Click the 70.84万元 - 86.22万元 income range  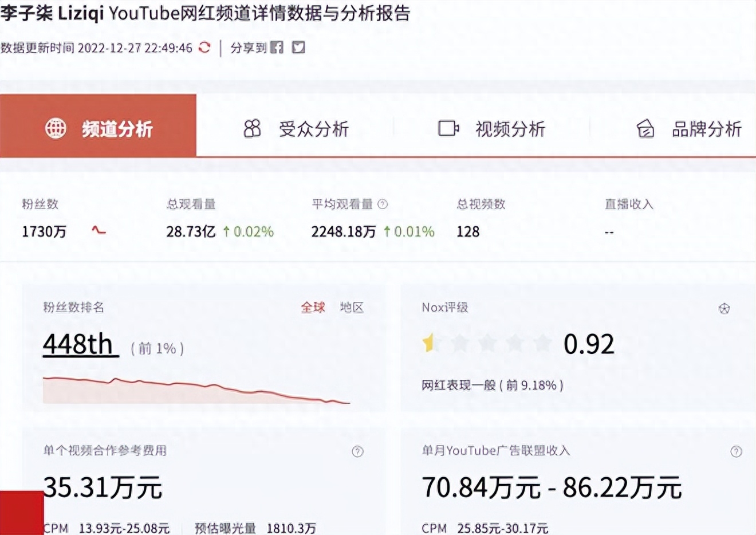tap(552, 487)
